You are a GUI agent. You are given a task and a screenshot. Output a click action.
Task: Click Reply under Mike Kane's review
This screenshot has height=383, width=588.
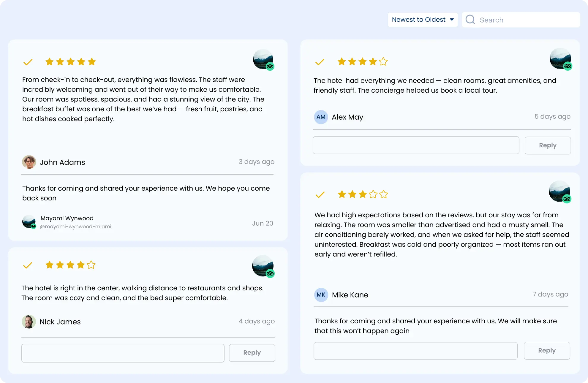(x=546, y=351)
